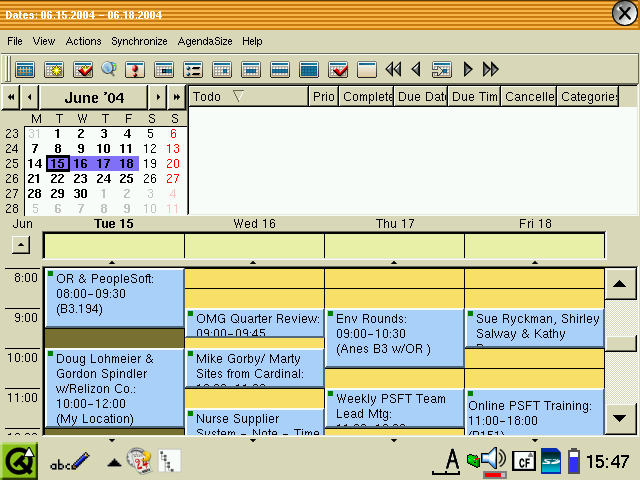
Task: Click the abc handwriting input icon
Action: tap(69, 462)
